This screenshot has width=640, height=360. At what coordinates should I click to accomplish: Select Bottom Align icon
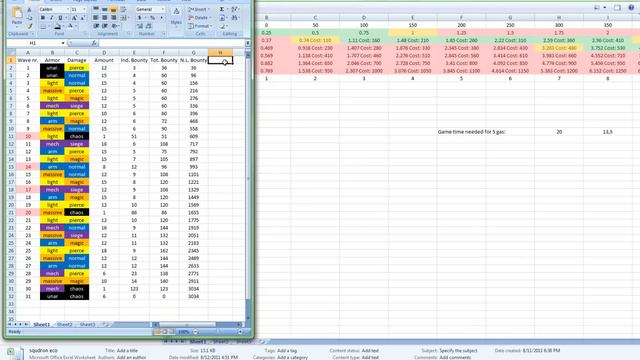113,9
